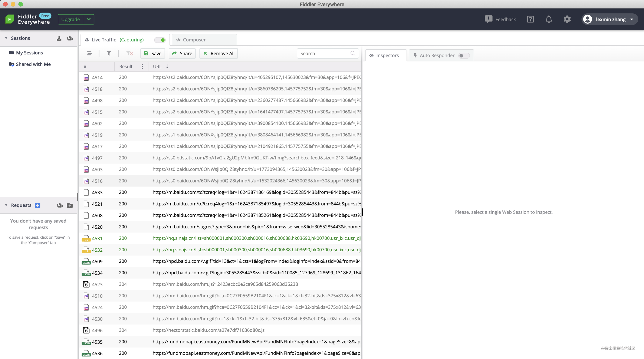
Task: Open the Shared with Me folder
Action: pos(30,64)
